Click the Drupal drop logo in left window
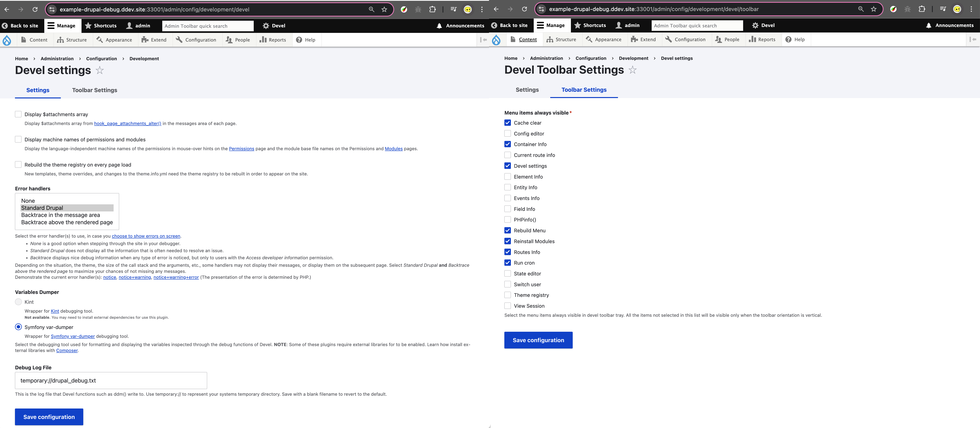The image size is (980, 428). click(x=7, y=40)
